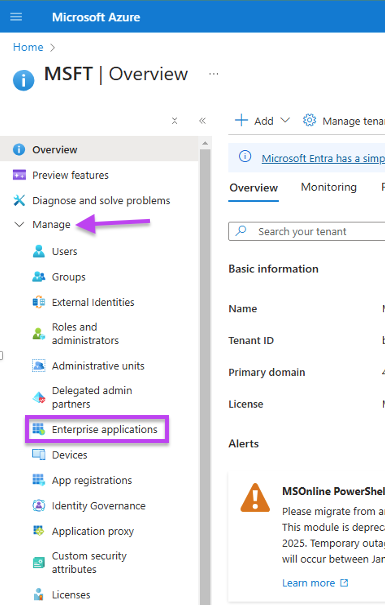The image size is (385, 605).
Task: Switch to the Monitoring tab
Action: pyautogui.click(x=329, y=187)
